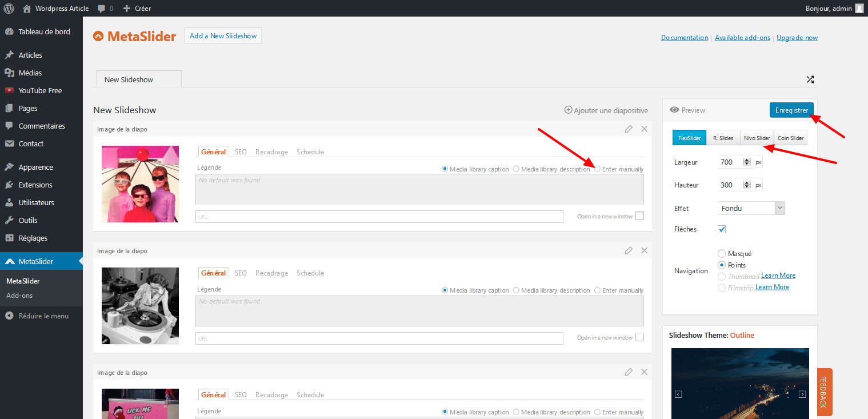Open the Wordpress Article site home link

pyautogui.click(x=56, y=8)
